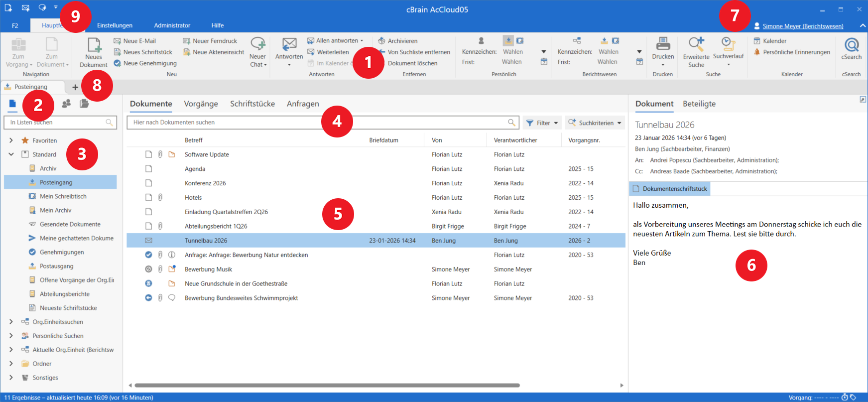Expand the Favoriten tree node
This screenshot has width=868, height=402.
point(11,140)
